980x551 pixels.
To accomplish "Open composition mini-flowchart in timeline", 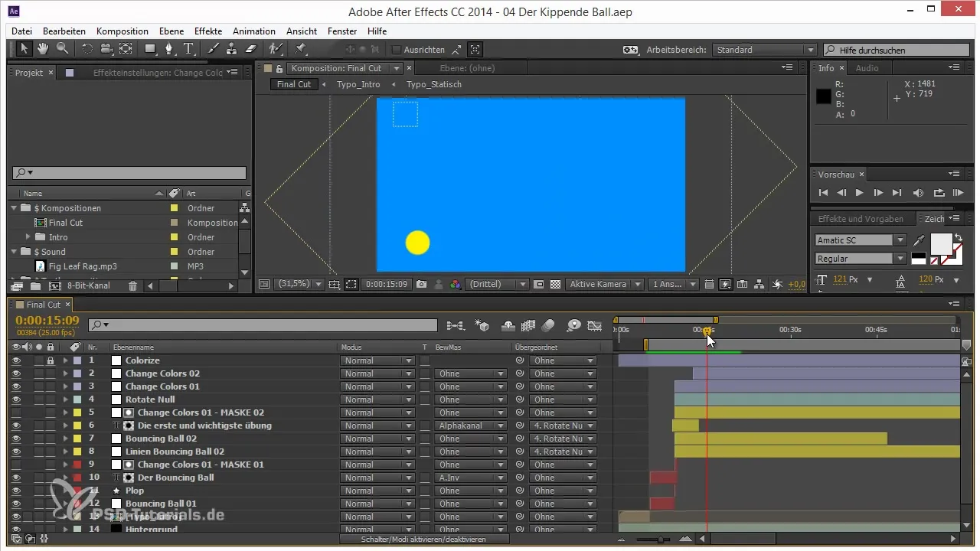I will click(x=456, y=325).
